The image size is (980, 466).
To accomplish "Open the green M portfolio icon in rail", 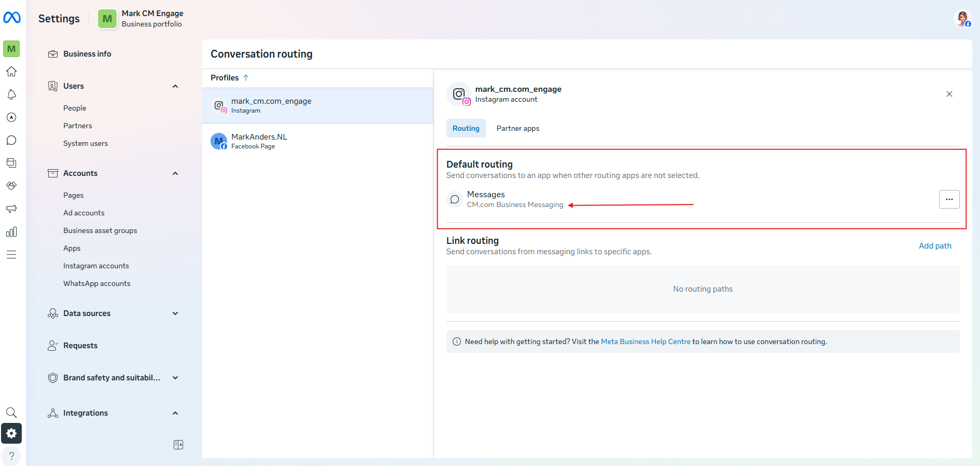I will coord(11,49).
